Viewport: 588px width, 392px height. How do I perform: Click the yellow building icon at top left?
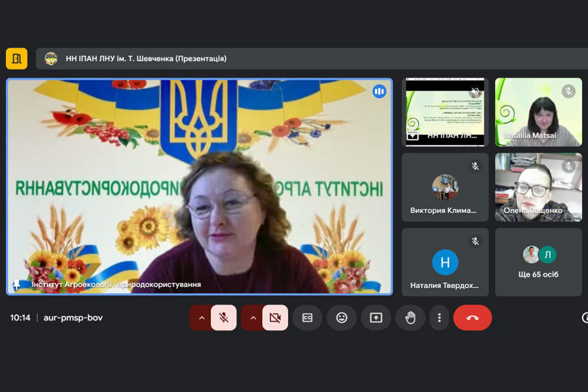16,58
